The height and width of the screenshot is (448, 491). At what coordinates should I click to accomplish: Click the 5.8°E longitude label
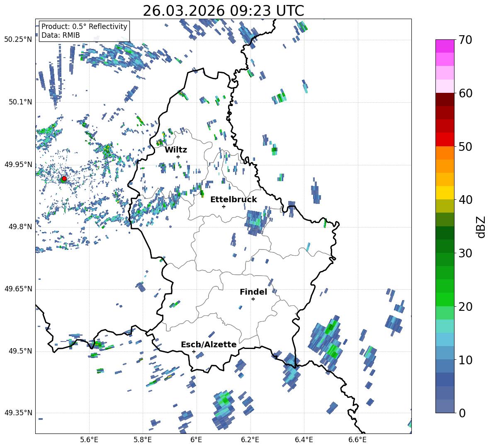143,440
